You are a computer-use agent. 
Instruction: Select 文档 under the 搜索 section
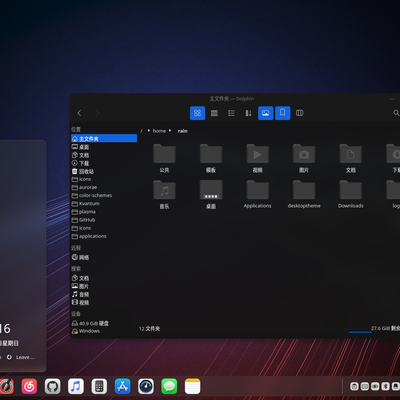pyautogui.click(x=104, y=278)
